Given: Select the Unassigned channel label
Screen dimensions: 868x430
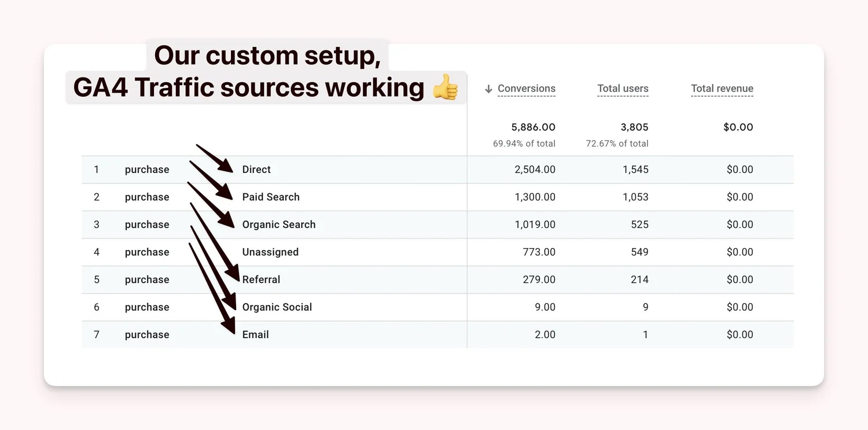Looking at the screenshot, I should (270, 252).
